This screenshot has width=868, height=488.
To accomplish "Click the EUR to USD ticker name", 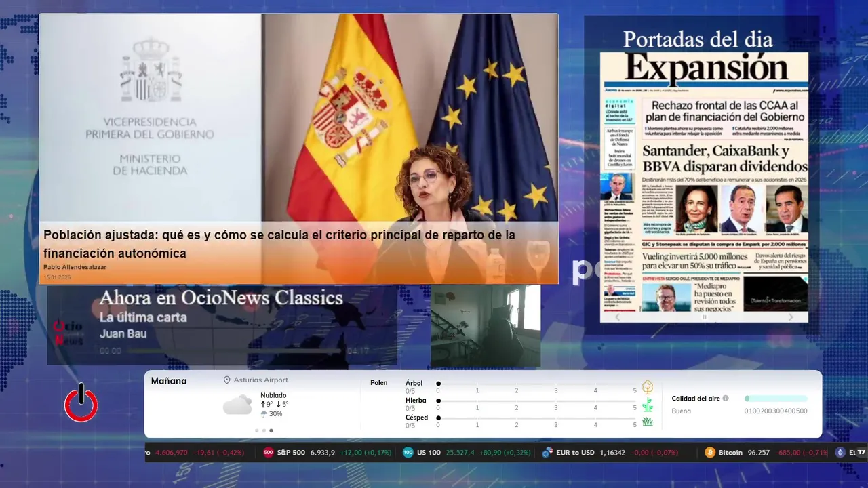I will pyautogui.click(x=575, y=452).
